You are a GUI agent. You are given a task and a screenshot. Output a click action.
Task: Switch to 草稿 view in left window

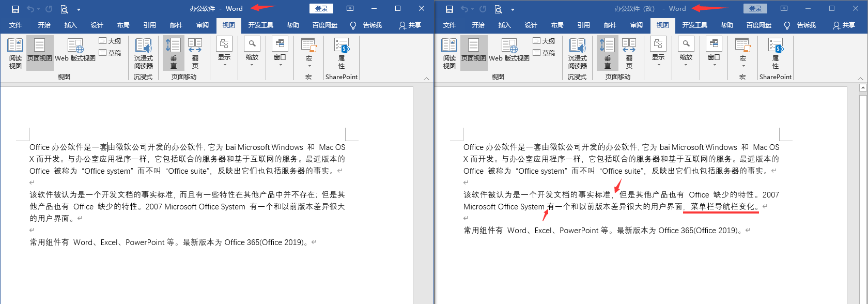coord(110,53)
